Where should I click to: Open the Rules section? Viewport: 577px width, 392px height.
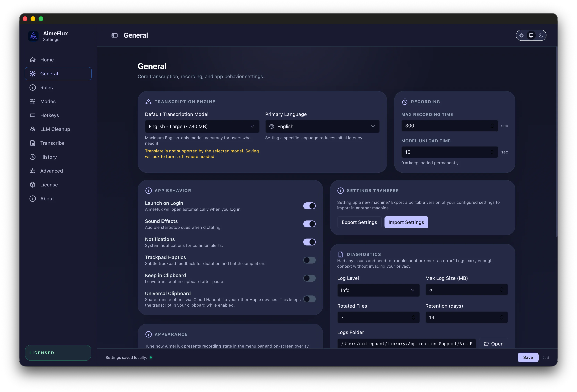point(58,88)
